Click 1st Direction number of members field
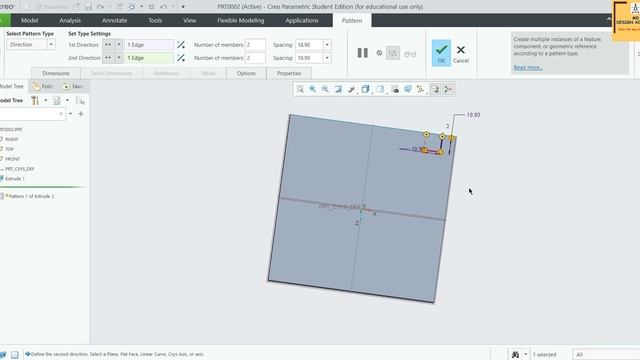Screen dimensions: 640x360 tap(255, 44)
